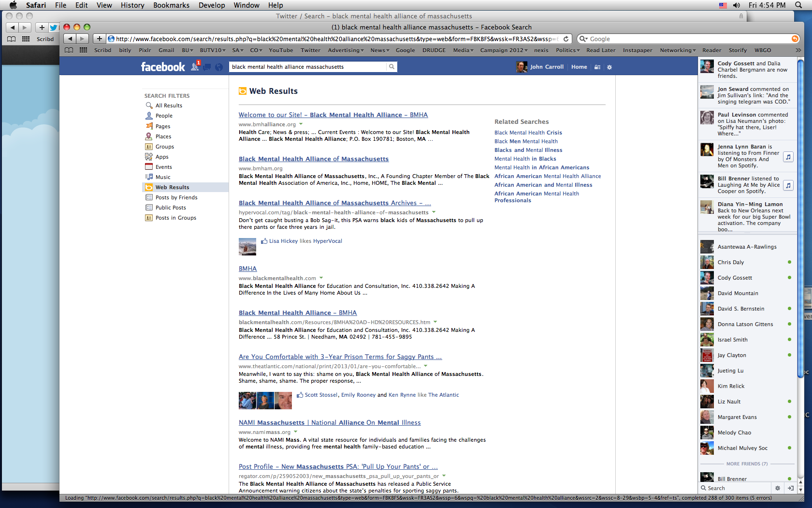Open Facebook privacy shortcuts icon
This screenshot has width=812, height=508.
pos(597,67)
